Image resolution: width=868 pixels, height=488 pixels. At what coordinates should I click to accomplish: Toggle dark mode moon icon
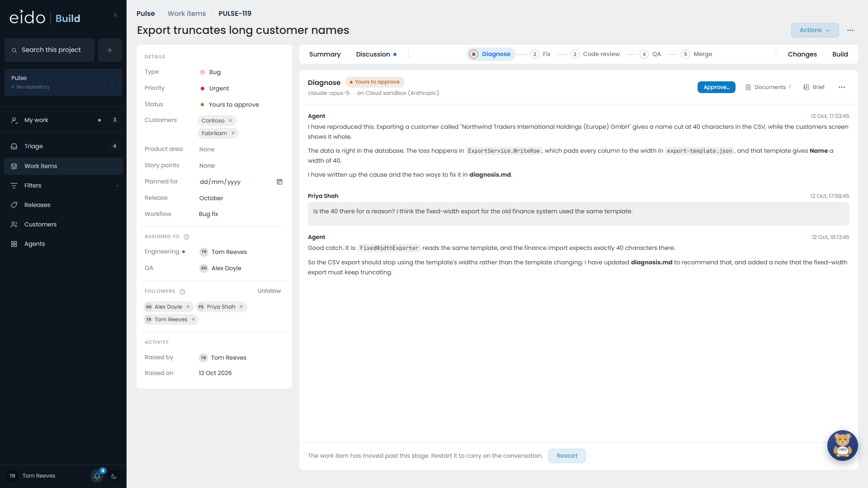(x=114, y=476)
